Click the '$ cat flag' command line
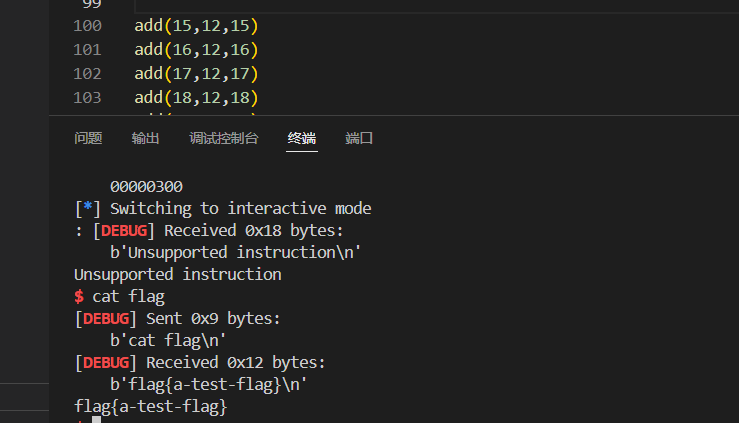739x423 pixels. coord(119,296)
